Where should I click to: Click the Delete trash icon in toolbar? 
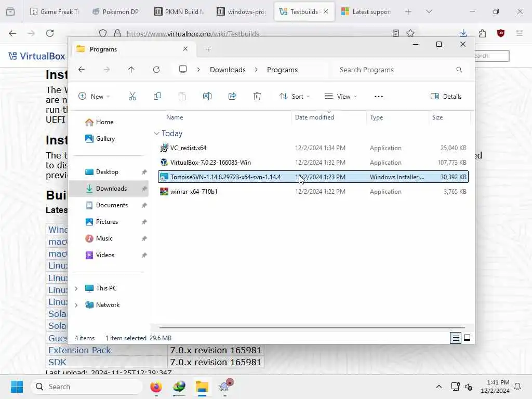pyautogui.click(x=257, y=96)
